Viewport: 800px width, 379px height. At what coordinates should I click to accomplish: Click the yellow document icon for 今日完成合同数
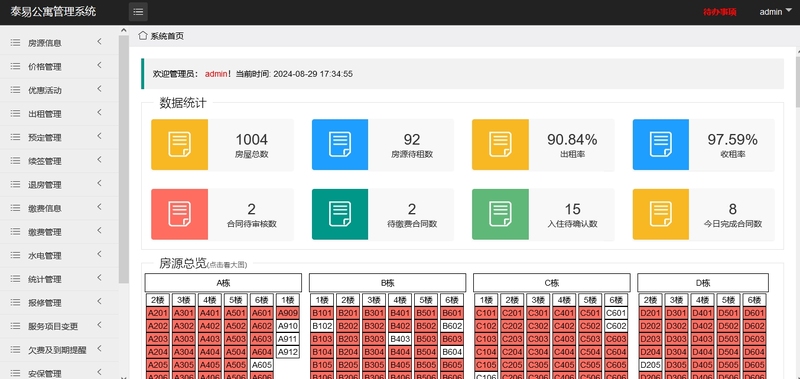tap(661, 214)
